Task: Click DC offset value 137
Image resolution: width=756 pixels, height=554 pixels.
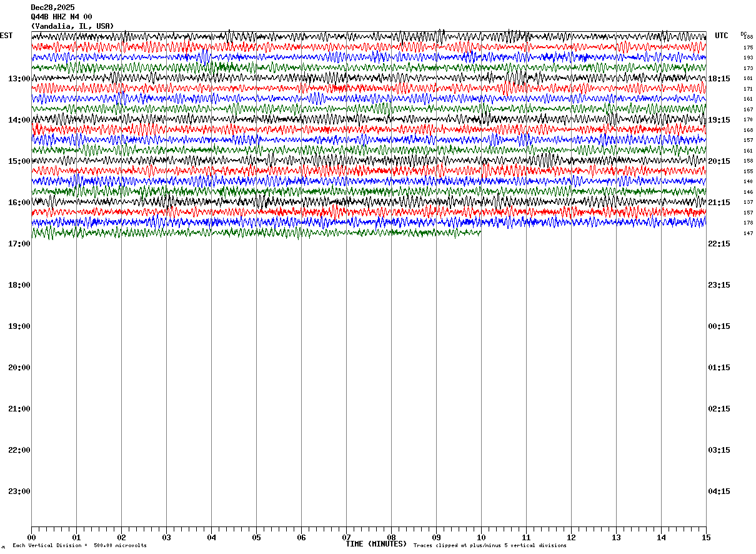Action: [748, 202]
